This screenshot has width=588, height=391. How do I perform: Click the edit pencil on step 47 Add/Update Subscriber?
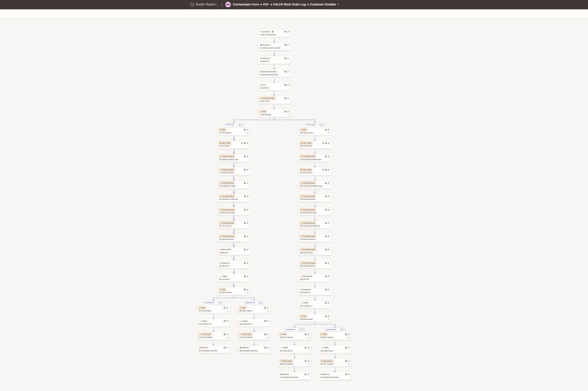308,374
